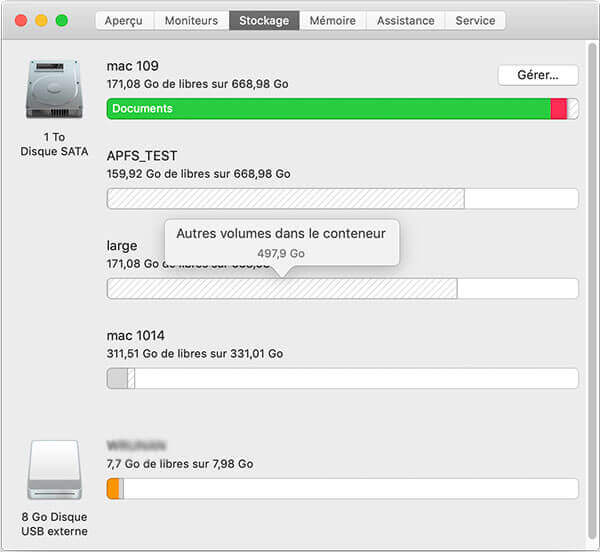The width and height of the screenshot is (600, 552).
Task: Click the orange segment in USB disk bar
Action: [x=113, y=488]
